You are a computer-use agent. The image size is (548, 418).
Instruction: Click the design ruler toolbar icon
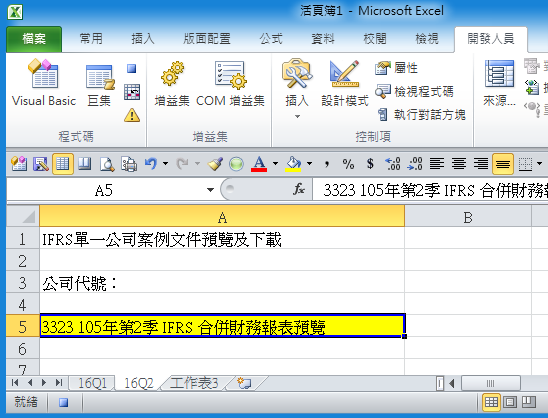pyautogui.click(x=41, y=164)
